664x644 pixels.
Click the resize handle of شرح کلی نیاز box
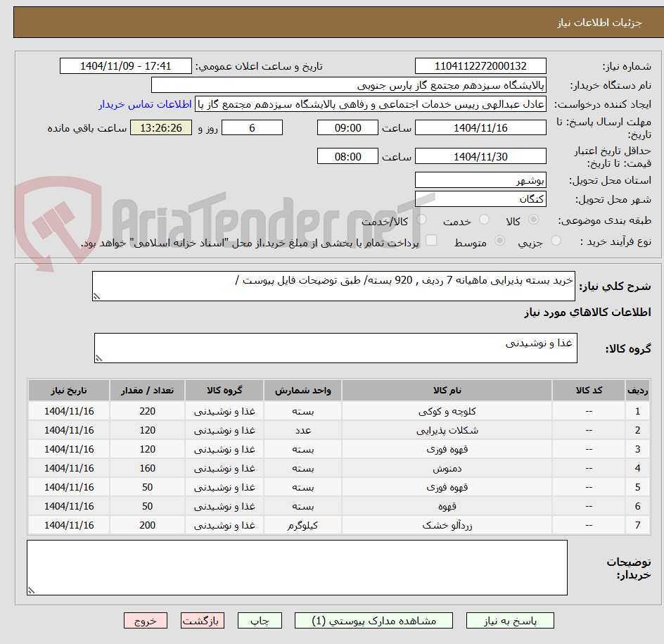click(96, 296)
